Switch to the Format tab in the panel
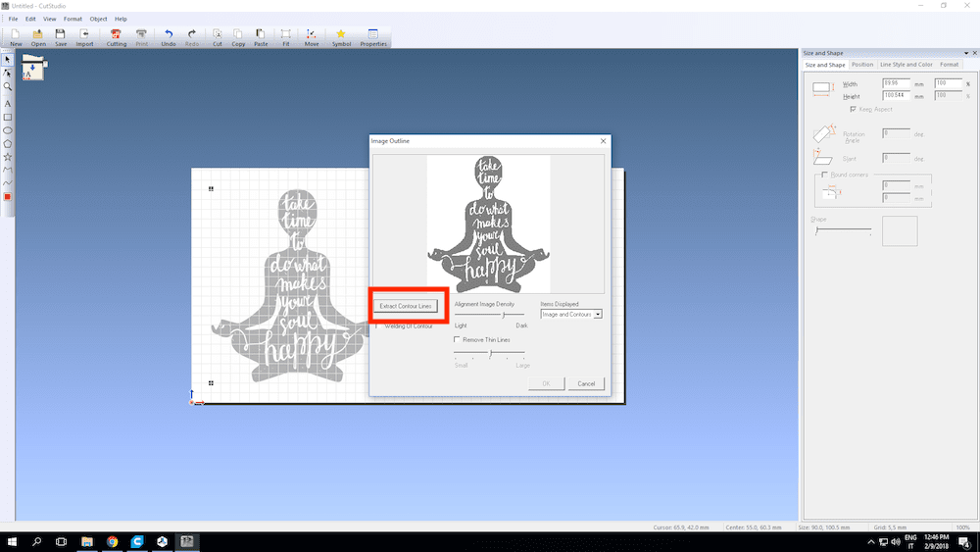Screen dimensions: 980x552 949,65
